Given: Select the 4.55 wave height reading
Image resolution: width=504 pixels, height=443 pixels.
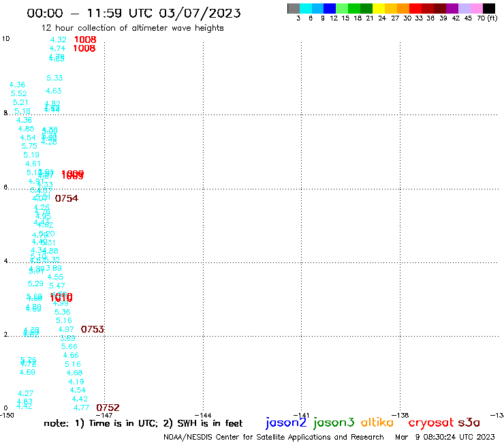Looking at the screenshot, I should (x=55, y=277).
